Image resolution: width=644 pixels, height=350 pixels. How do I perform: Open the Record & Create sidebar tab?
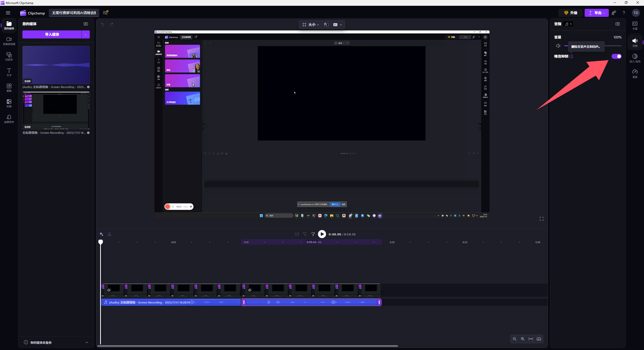tap(9, 41)
